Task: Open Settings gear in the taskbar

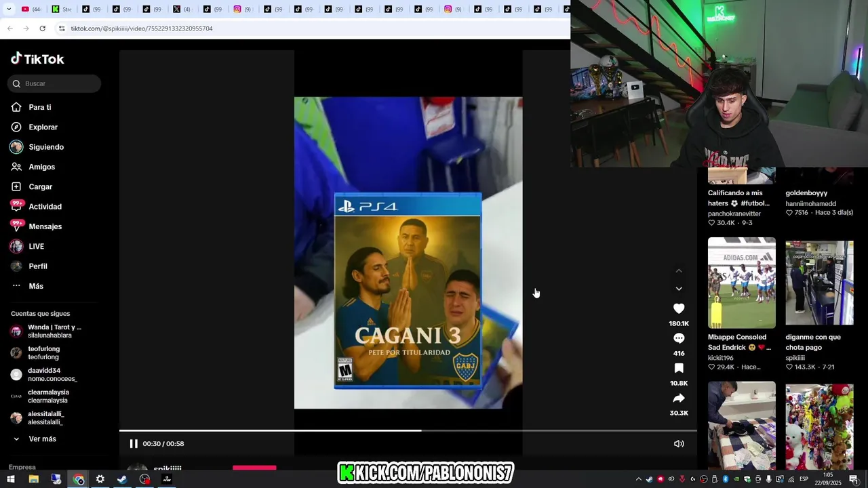Action: [100, 479]
